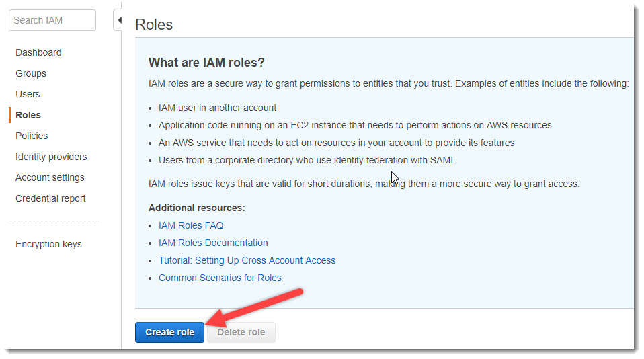Open Encryption keys in the sidebar
Screen dimensions: 644x359
click(48, 244)
